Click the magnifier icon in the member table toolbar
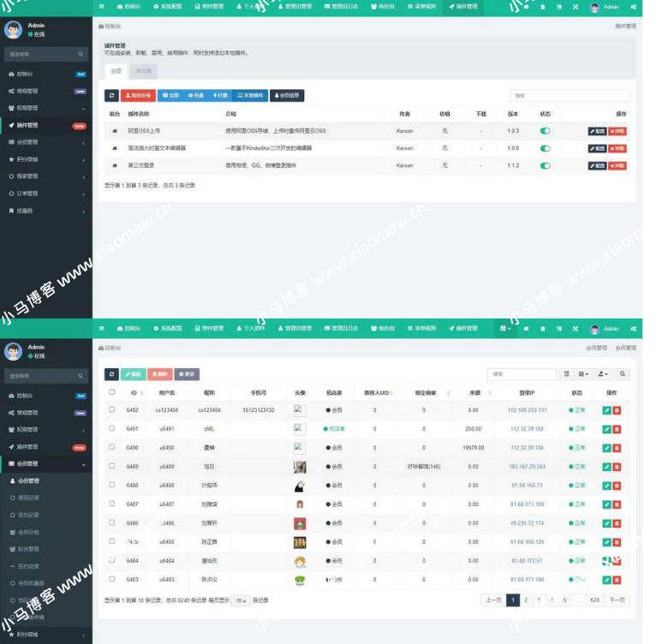The height and width of the screenshot is (644, 663). [x=623, y=374]
